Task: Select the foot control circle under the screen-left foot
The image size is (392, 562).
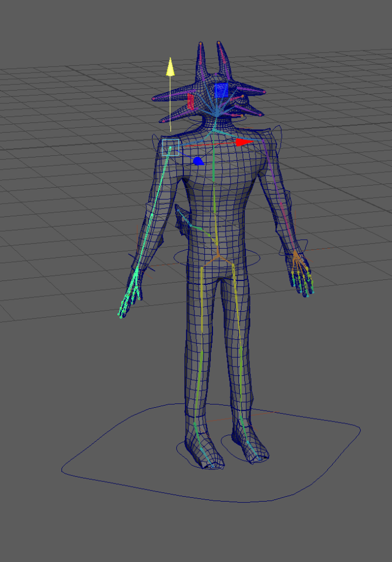Action: (x=199, y=455)
